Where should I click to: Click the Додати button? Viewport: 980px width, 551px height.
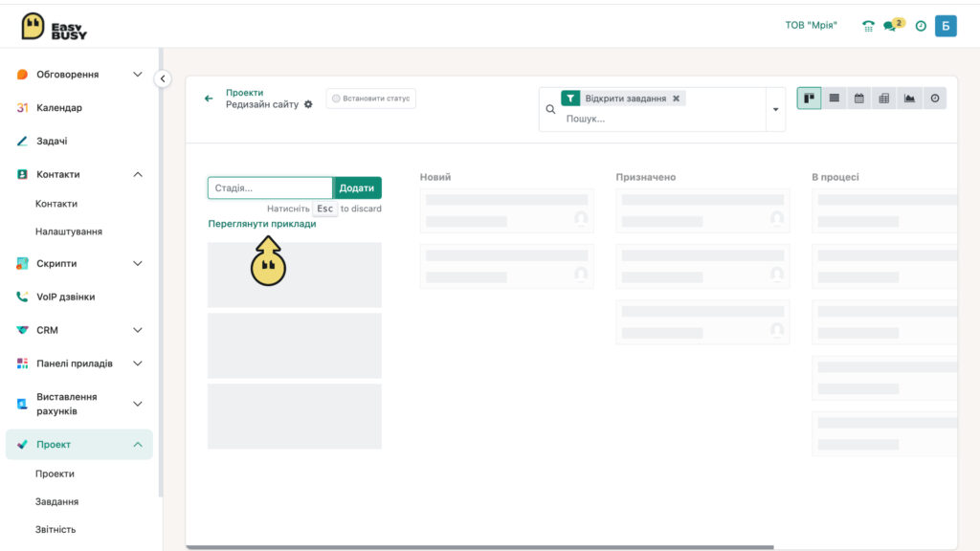point(357,188)
